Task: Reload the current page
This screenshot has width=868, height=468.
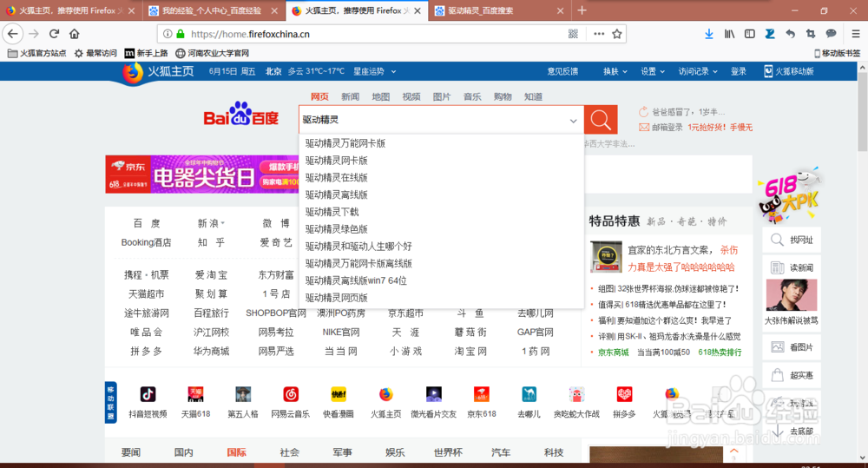Action: (x=54, y=34)
